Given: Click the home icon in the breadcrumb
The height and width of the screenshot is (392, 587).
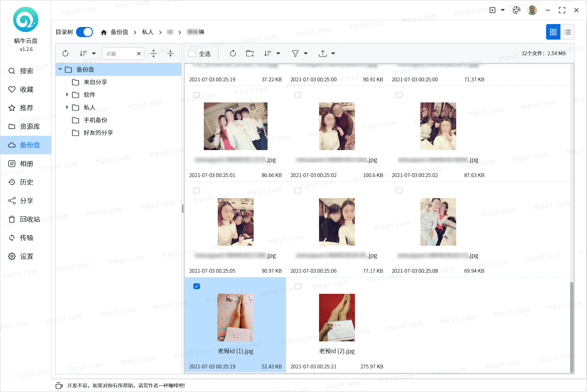Looking at the screenshot, I should (x=104, y=32).
